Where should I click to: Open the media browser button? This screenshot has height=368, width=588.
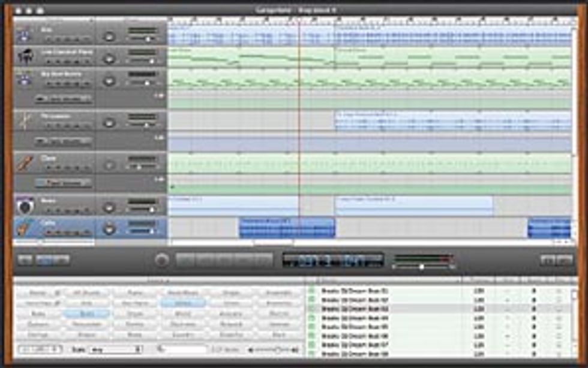click(x=565, y=260)
